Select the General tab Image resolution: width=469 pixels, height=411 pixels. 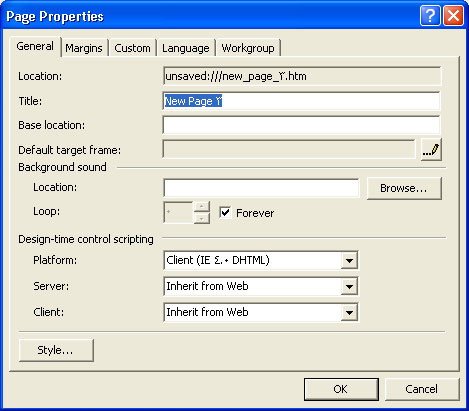(x=35, y=46)
